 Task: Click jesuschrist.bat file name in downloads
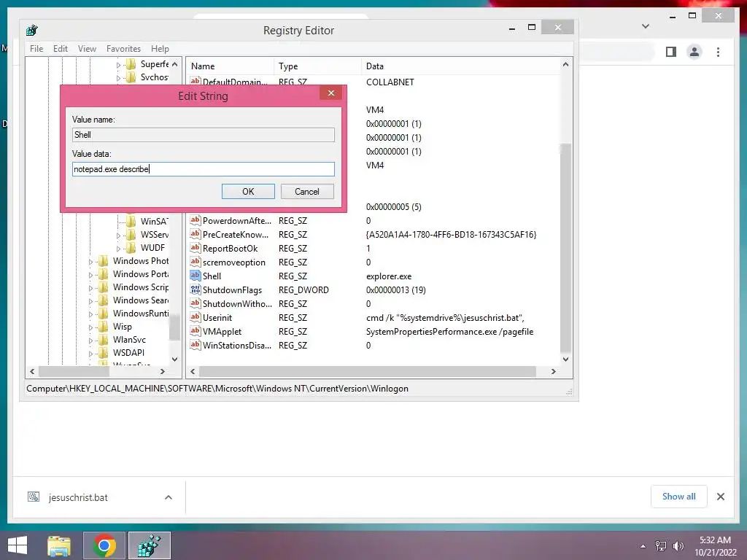tap(78, 497)
